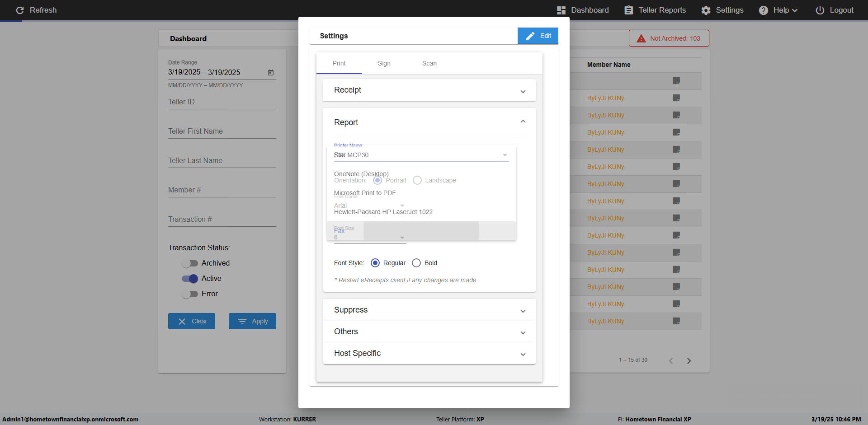Enable the Error status toggle
This screenshot has width=868, height=425.
[190, 294]
